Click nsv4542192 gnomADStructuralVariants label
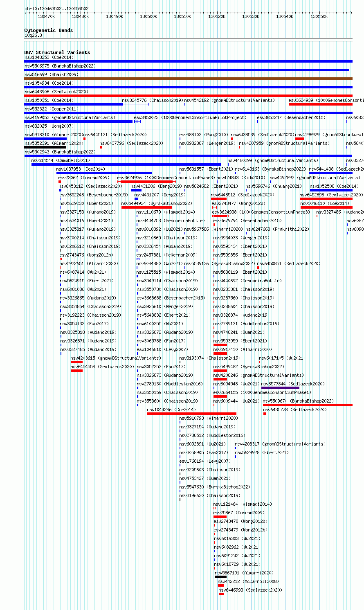Screen dimensions: 364x610 point(229,101)
